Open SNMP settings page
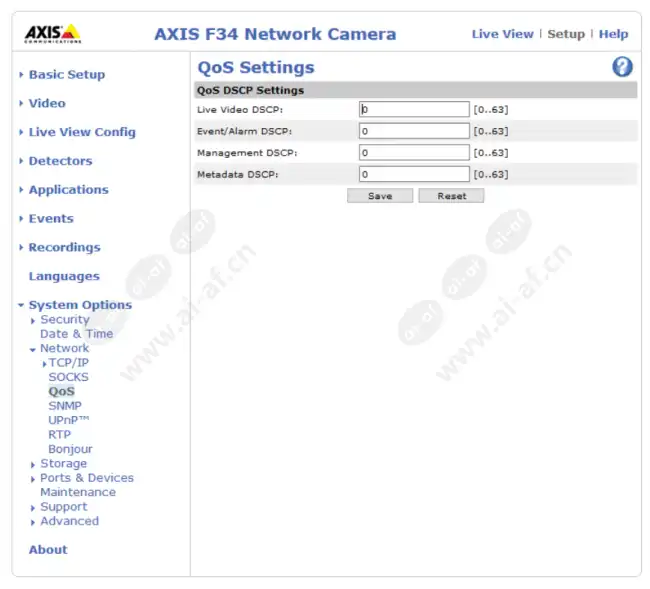Screen dimensions: 650x589 [65, 406]
